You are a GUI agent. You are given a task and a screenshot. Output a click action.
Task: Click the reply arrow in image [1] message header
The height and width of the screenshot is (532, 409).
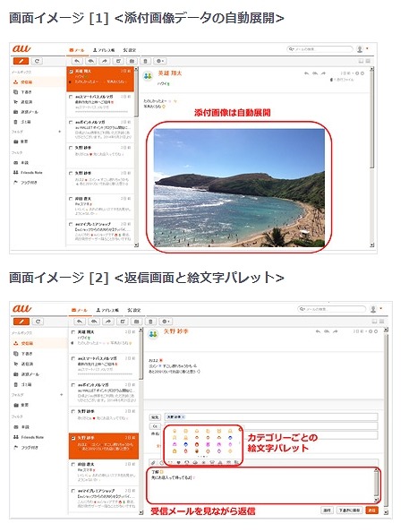click(x=307, y=73)
